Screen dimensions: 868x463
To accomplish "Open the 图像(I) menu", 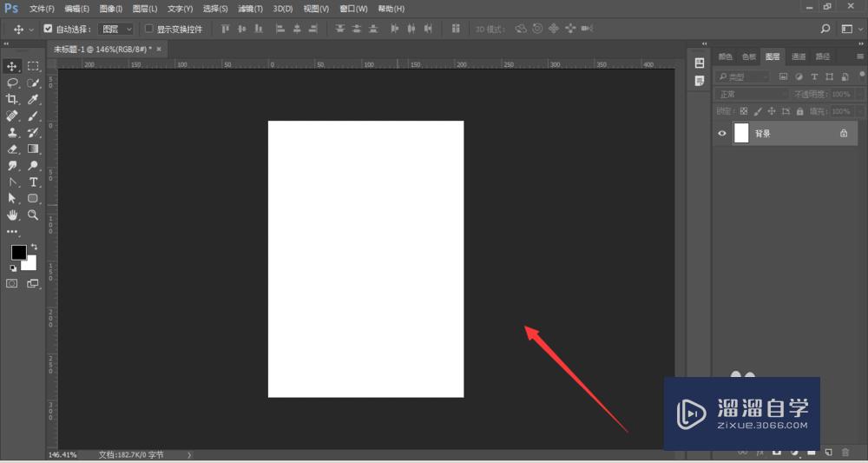I will click(111, 9).
